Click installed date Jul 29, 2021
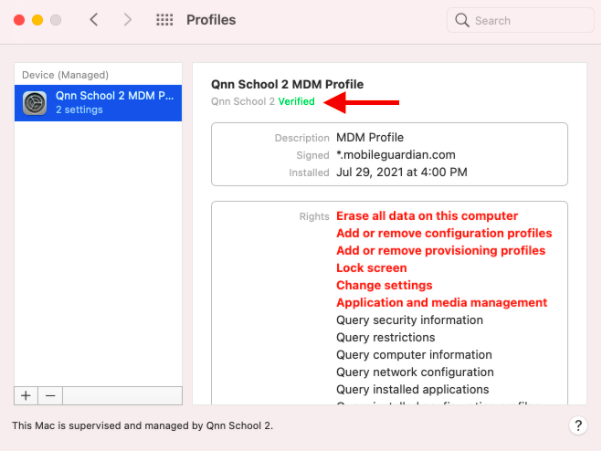Screen dimensions: 601x454 point(402,172)
